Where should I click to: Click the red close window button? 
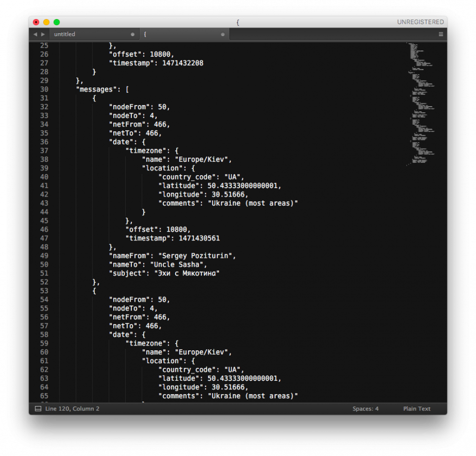pyautogui.click(x=36, y=22)
